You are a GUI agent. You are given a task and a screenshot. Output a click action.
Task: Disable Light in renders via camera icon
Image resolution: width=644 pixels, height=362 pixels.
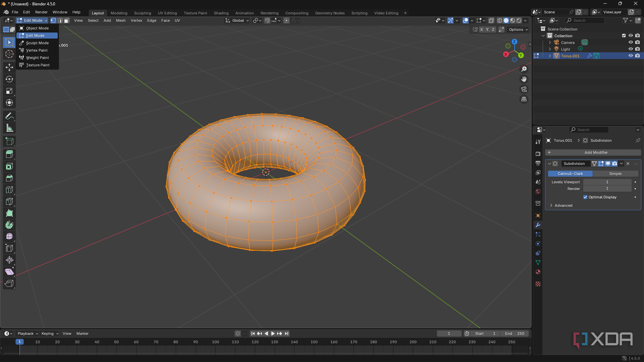click(x=638, y=49)
